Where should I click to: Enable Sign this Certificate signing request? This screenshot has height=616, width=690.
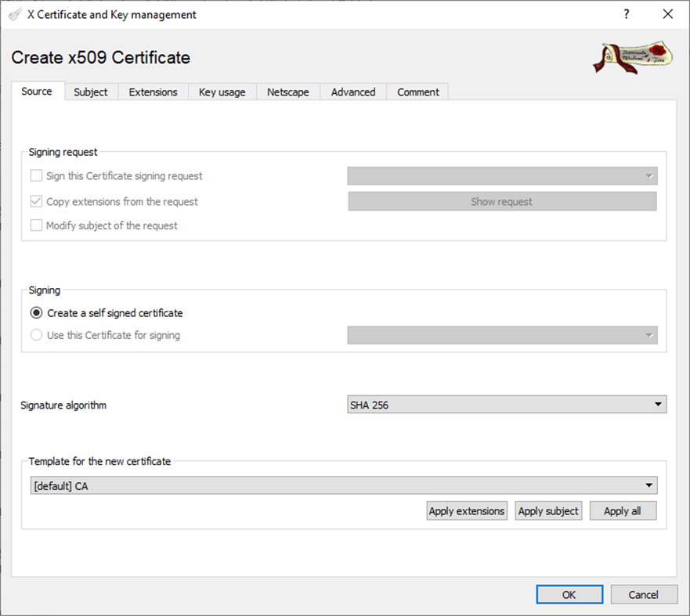click(35, 175)
